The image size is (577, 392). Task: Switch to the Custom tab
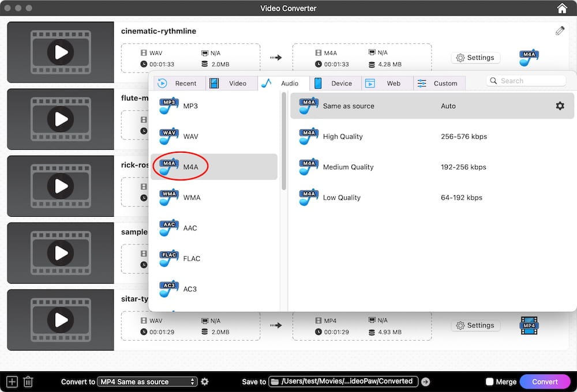pos(439,84)
